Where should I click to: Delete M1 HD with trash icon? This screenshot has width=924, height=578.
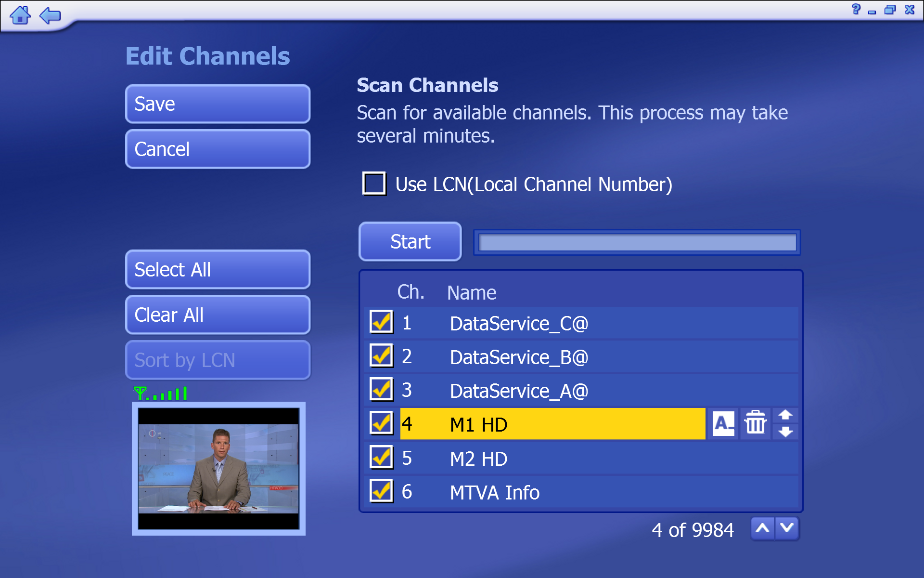pyautogui.click(x=755, y=424)
